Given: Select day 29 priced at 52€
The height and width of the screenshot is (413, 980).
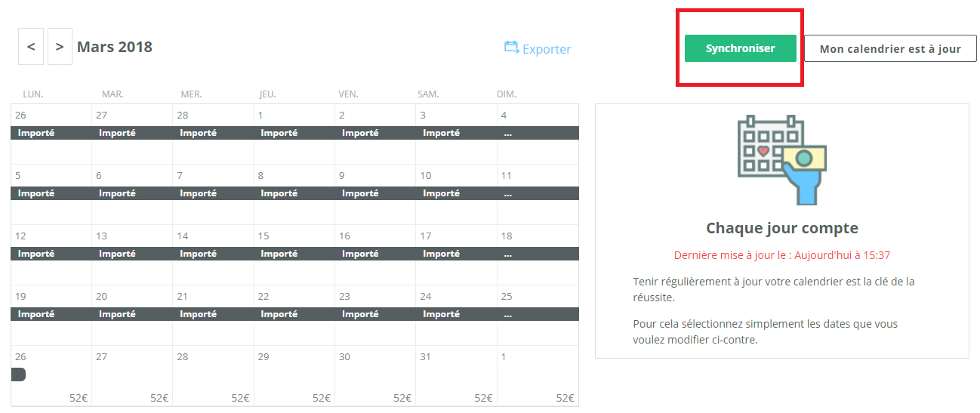Looking at the screenshot, I should point(294,376).
